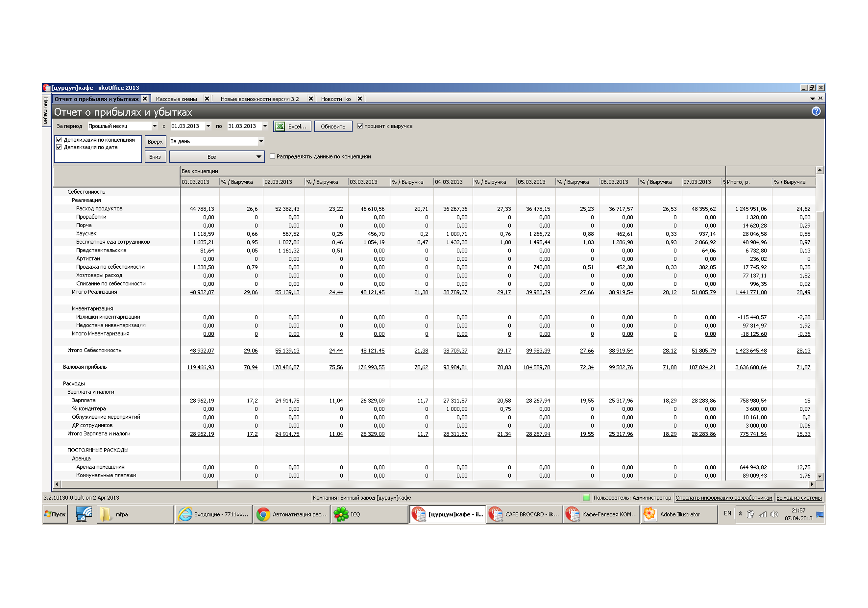Click the Выход из системы link
This screenshot has height=608, width=868.
[x=799, y=498]
